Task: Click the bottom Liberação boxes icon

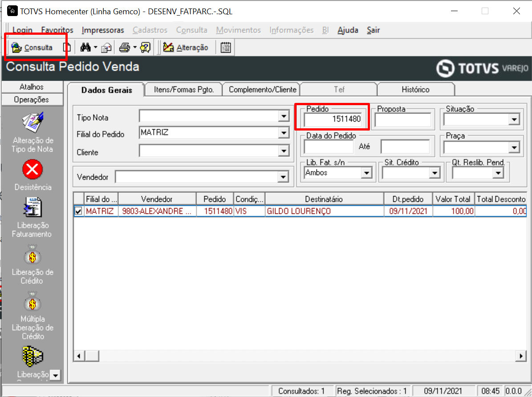Action: click(32, 356)
